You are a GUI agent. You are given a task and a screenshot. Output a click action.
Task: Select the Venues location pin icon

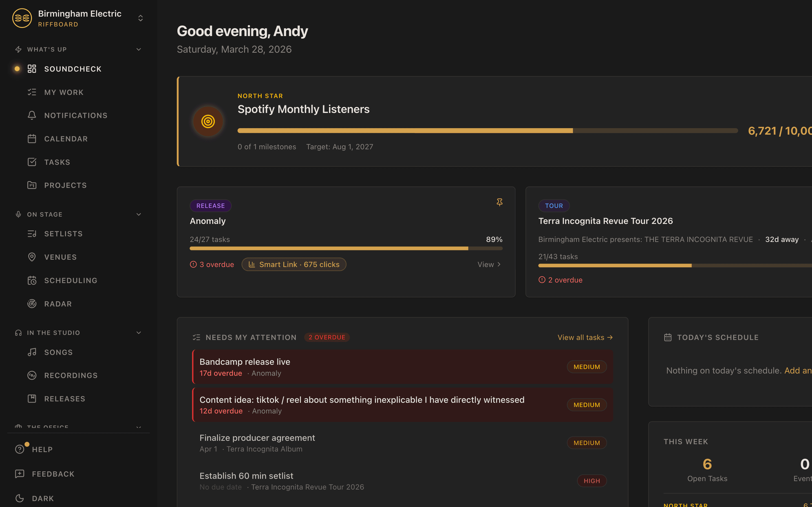click(x=32, y=257)
